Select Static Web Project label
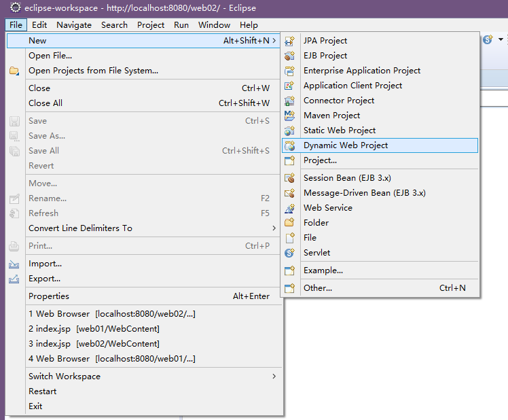This screenshot has height=420, width=508. tap(340, 130)
